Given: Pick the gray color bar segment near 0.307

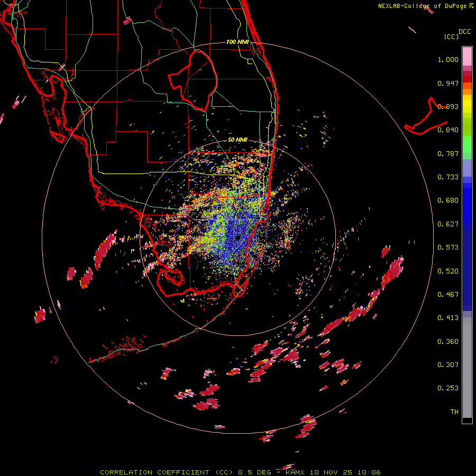Looking at the screenshot, I should click(467, 368).
